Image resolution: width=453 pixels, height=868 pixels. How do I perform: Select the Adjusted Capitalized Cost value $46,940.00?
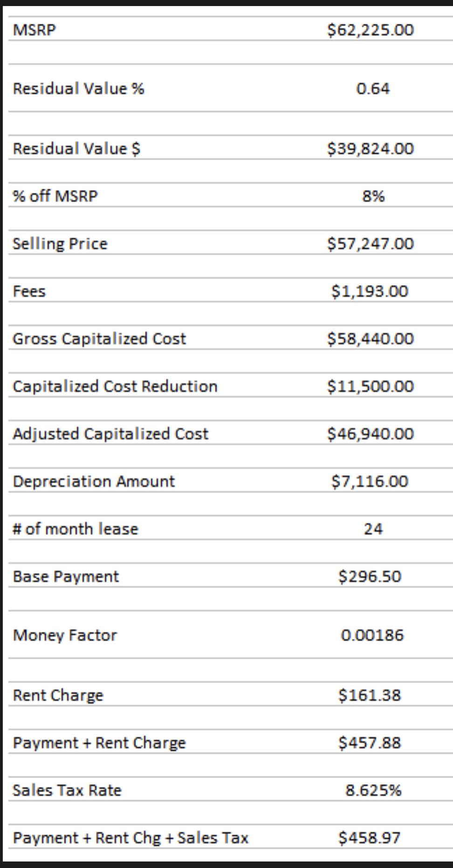(371, 434)
